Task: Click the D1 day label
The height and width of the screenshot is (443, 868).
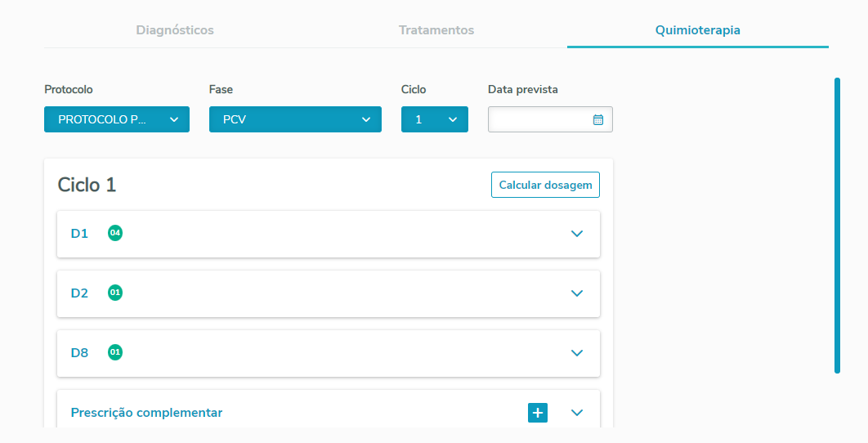Action: 79,234
